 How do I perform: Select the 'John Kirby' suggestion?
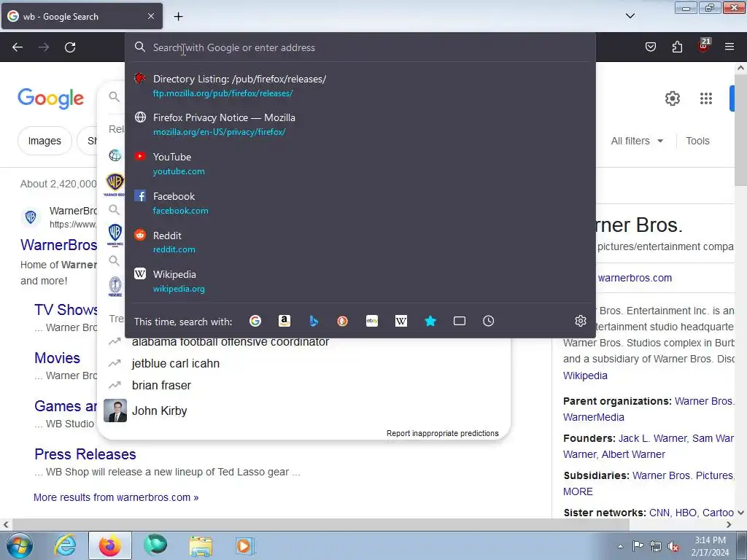[304, 411]
